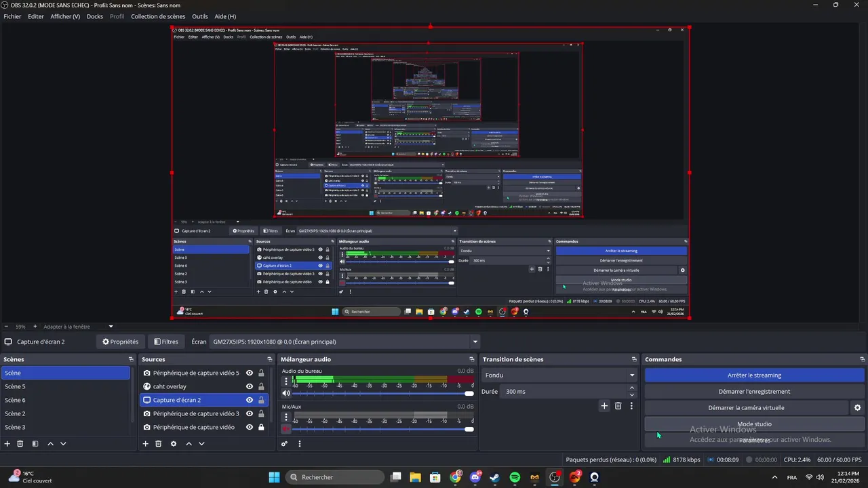Hide Périphérique de capture vidéo 3 source

click(250, 413)
